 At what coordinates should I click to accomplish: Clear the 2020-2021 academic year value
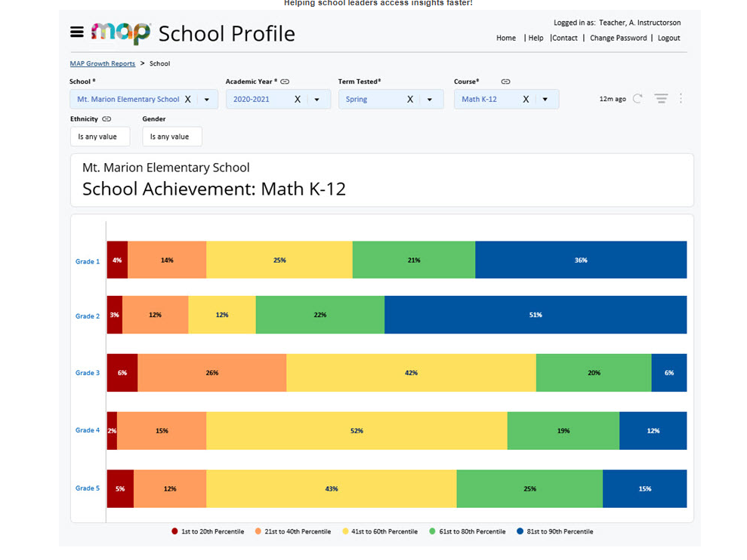click(298, 99)
